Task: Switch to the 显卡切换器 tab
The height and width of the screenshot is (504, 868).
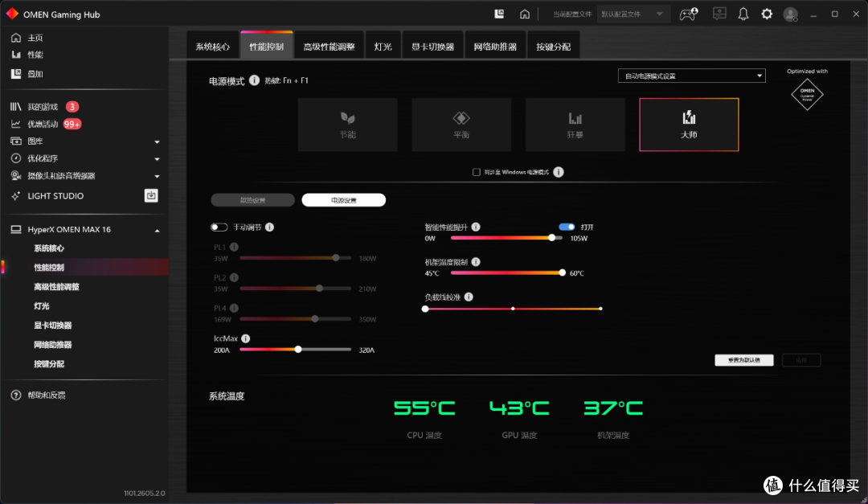Action: click(x=432, y=47)
